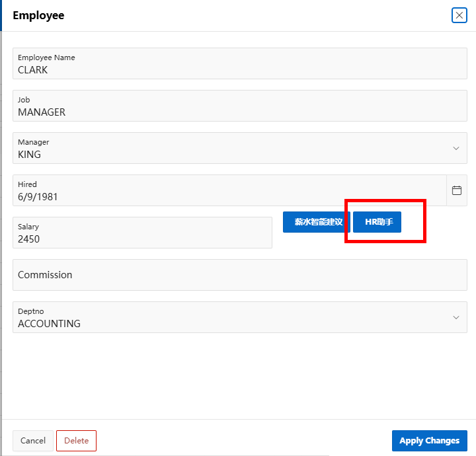Click the Manager field label text
Viewport: 476px width, 456px height.
coord(34,142)
